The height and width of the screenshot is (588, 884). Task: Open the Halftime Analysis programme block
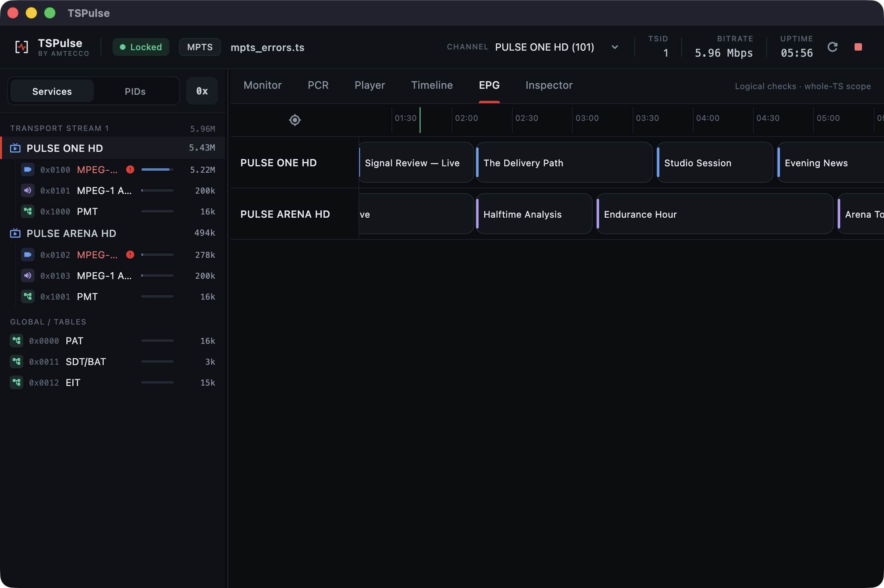[x=534, y=214]
